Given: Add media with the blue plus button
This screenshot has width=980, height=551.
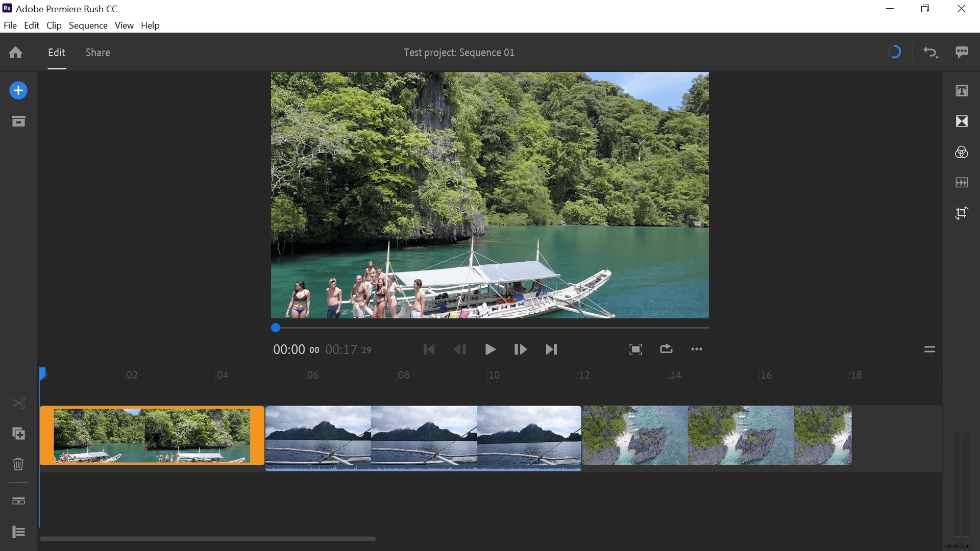Looking at the screenshot, I should tap(18, 90).
